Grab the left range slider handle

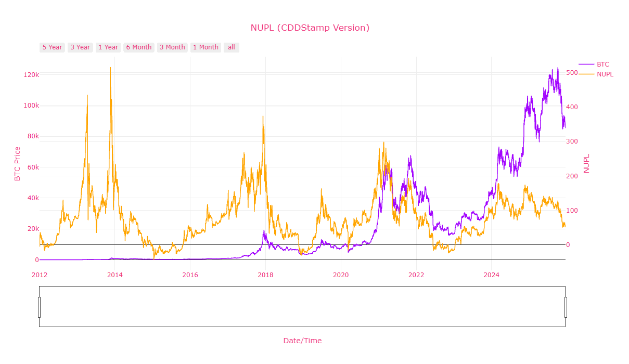(x=39, y=307)
